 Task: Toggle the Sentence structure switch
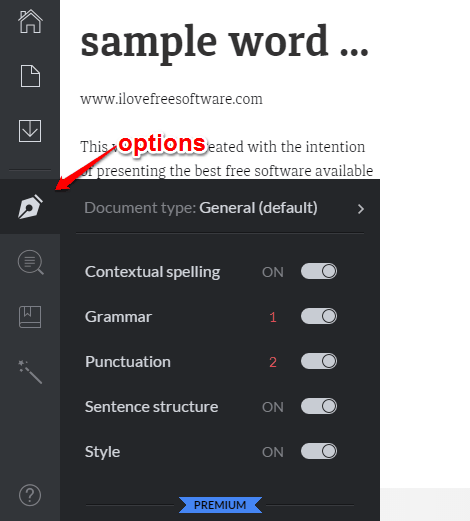coord(319,406)
